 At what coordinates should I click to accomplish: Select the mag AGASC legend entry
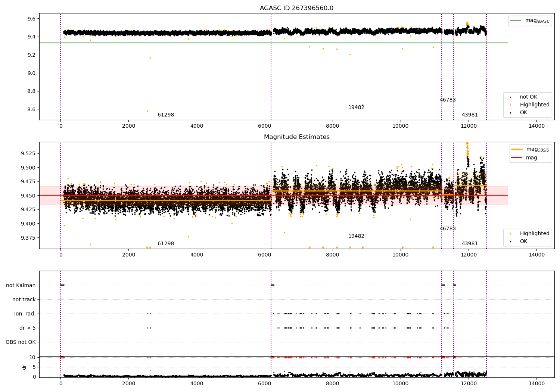tap(530, 21)
